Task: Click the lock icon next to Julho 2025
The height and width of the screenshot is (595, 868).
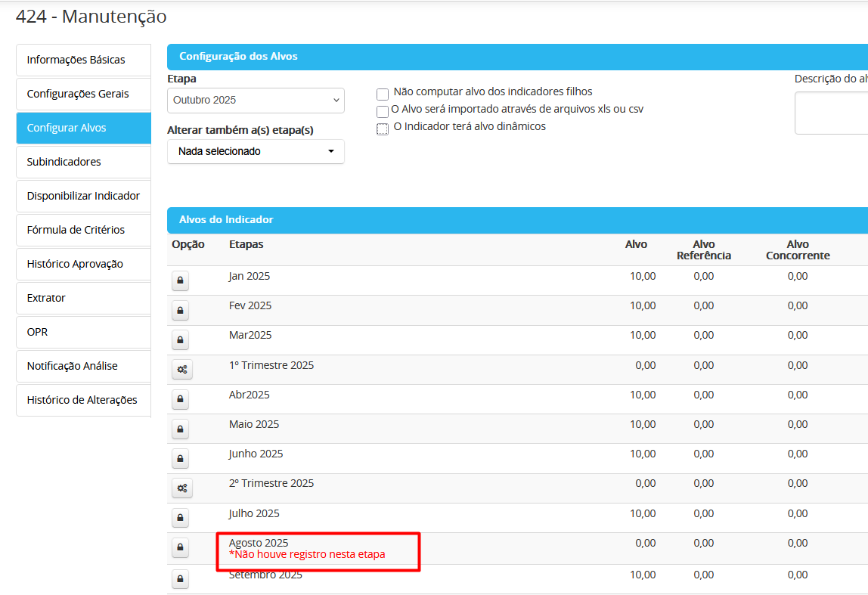Action: pyautogui.click(x=180, y=518)
